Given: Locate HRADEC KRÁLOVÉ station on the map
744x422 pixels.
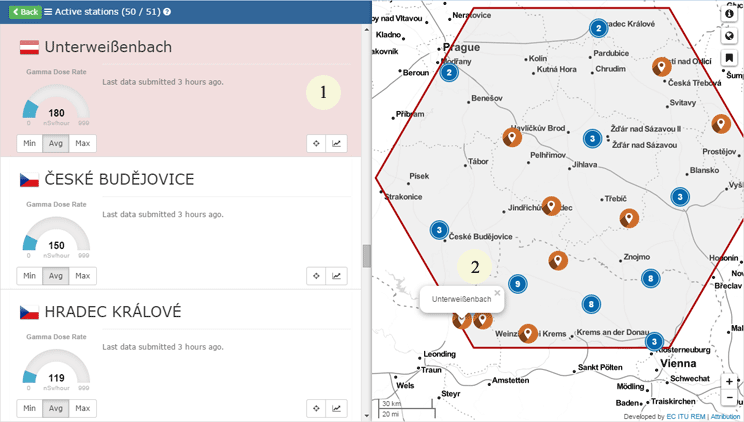Looking at the screenshot, I should (x=316, y=408).
